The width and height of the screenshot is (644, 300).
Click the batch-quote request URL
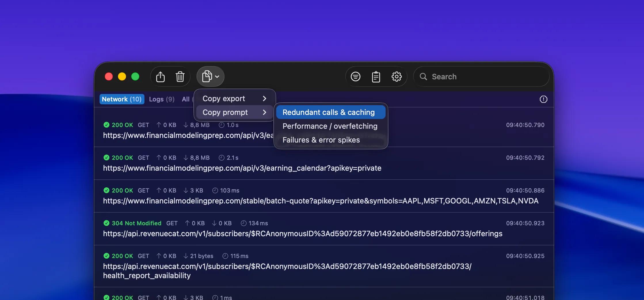[321, 201]
